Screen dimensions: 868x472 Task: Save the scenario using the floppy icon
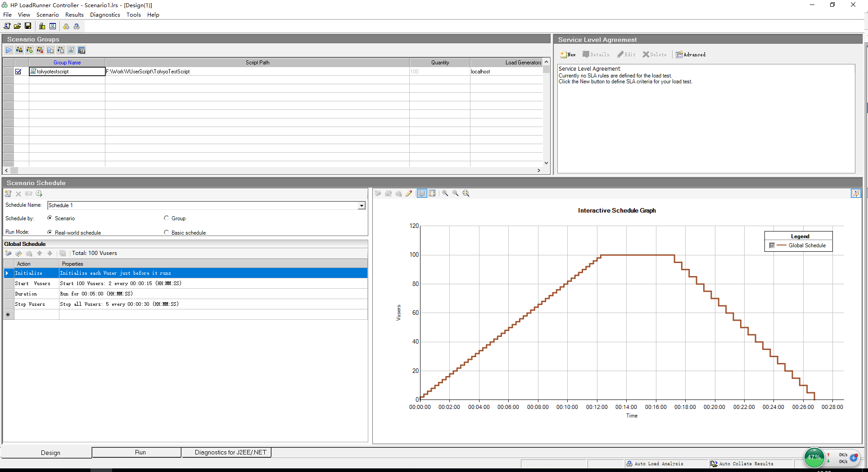point(28,26)
